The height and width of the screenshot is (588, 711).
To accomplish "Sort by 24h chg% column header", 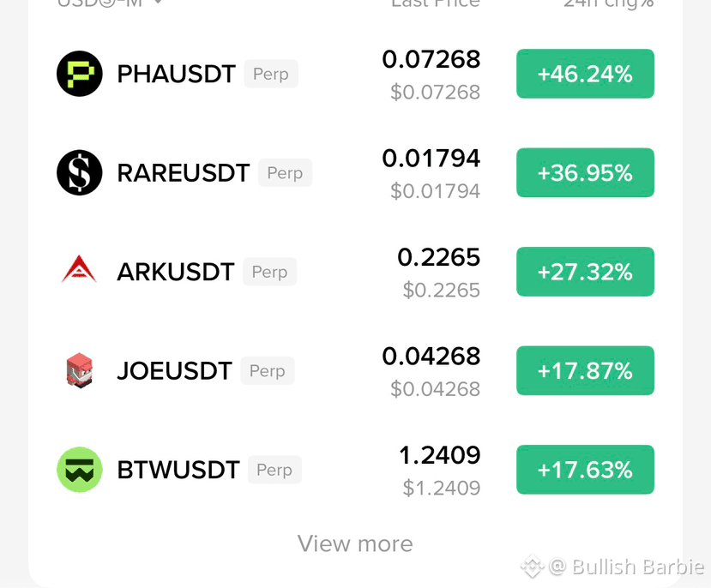I will 609,3.
